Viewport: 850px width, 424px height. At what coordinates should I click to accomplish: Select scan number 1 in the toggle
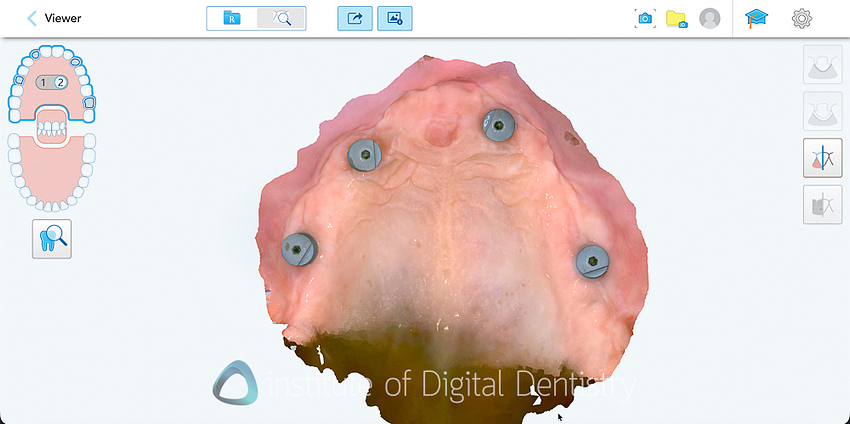(44, 82)
